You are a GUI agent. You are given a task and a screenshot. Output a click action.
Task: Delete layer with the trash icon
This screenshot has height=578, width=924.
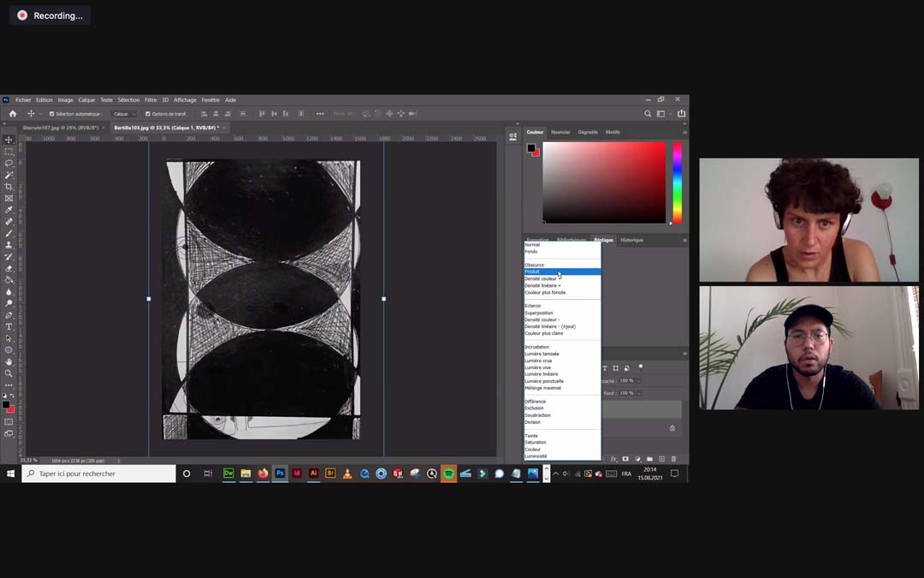pyautogui.click(x=673, y=459)
